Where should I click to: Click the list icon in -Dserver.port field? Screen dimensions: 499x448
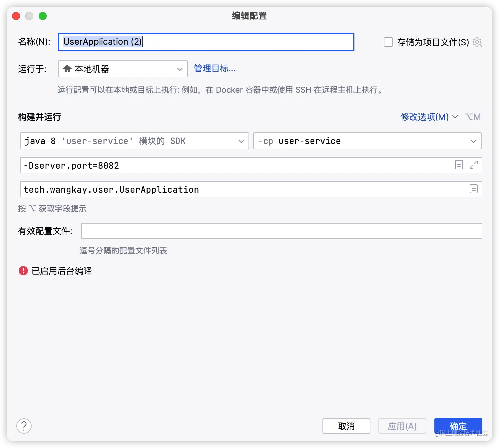point(459,165)
